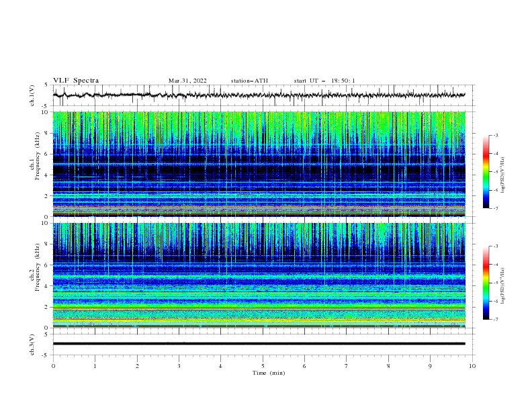This screenshot has width=532, height=411.
Task: Click the "5" minute tick on the time axis
Action: (263, 366)
